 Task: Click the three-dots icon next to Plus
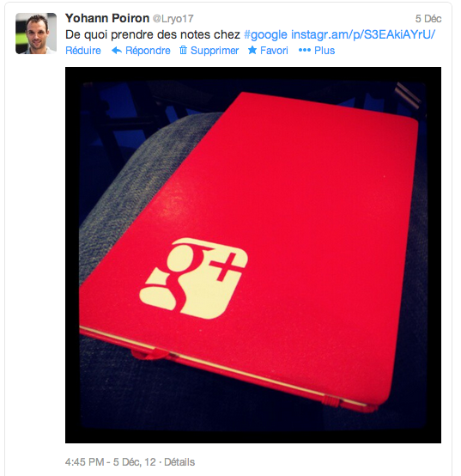pyautogui.click(x=305, y=51)
